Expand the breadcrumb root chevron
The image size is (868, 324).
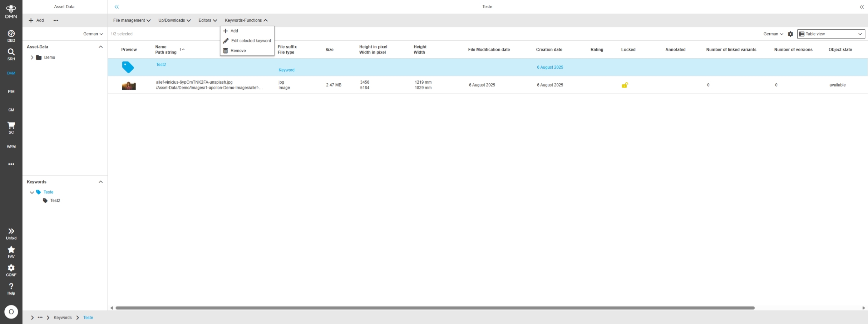click(32, 318)
